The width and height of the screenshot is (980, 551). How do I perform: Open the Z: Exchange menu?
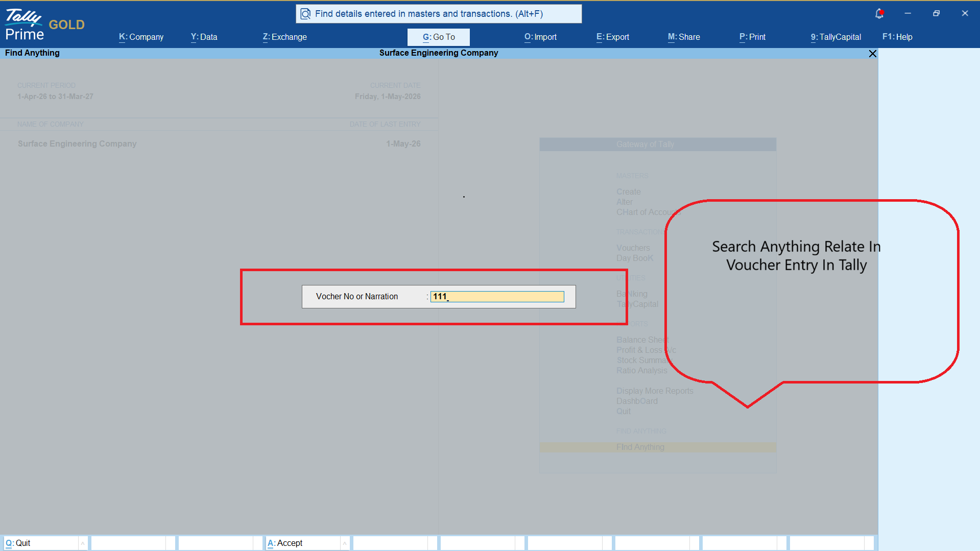[x=284, y=37]
